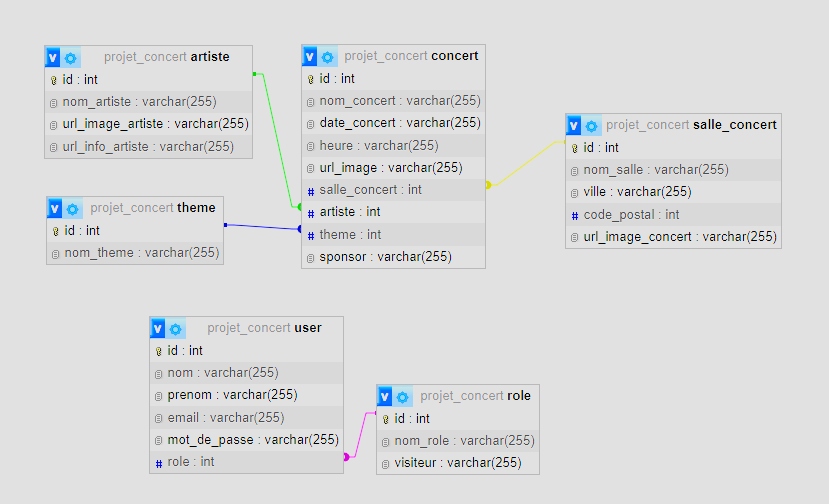Select the salle_concert column in concert table
This screenshot has height=504, width=829.
coord(370,189)
